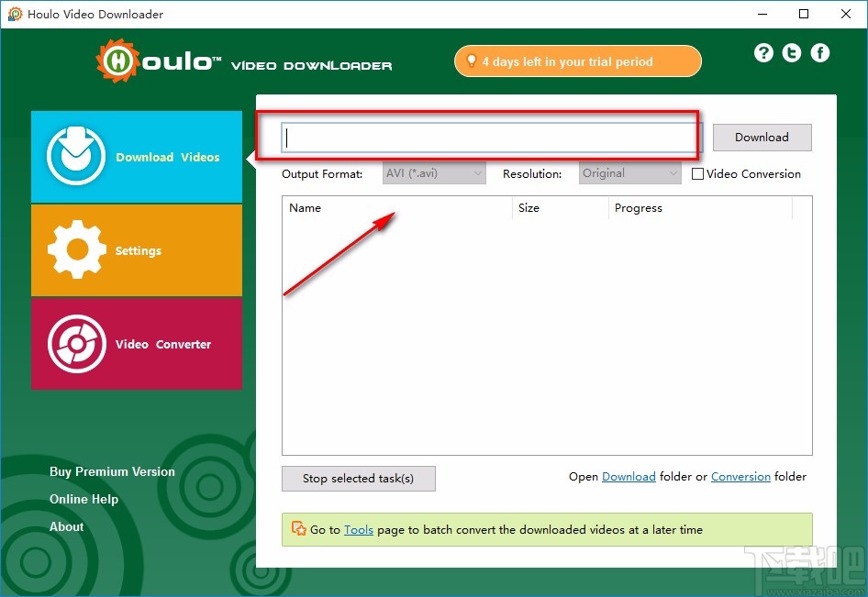
Task: Click the Houlo title bar app icon
Action: (x=15, y=14)
